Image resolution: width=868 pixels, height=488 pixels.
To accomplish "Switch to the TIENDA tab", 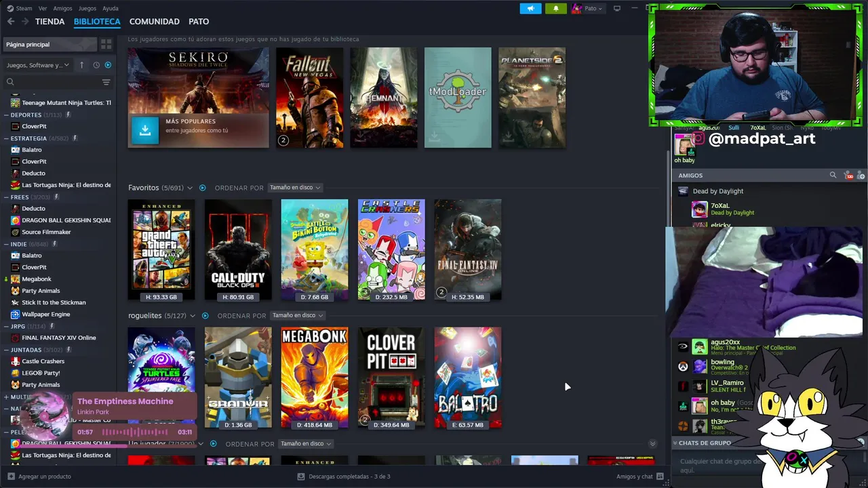I will 50,22.
